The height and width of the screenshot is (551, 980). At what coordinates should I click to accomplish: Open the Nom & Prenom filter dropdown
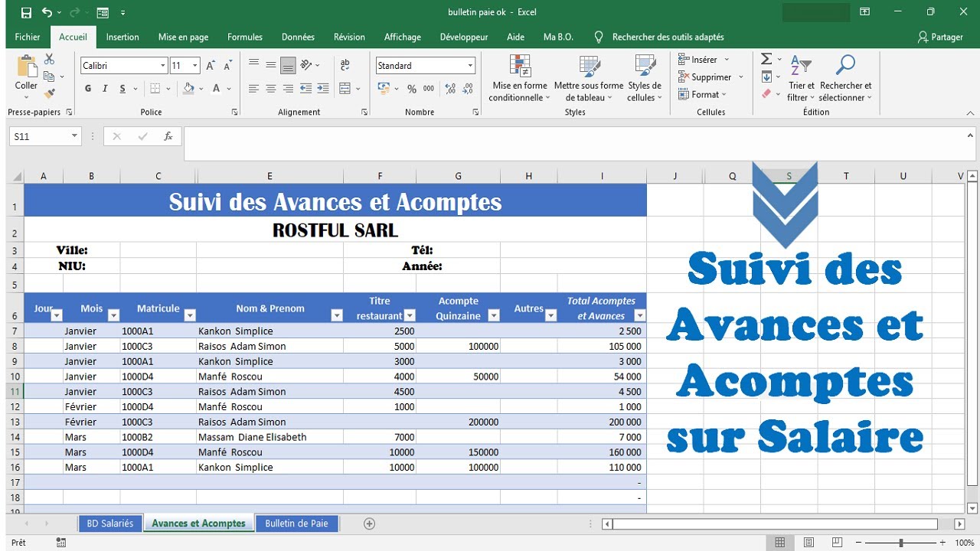[x=336, y=315]
